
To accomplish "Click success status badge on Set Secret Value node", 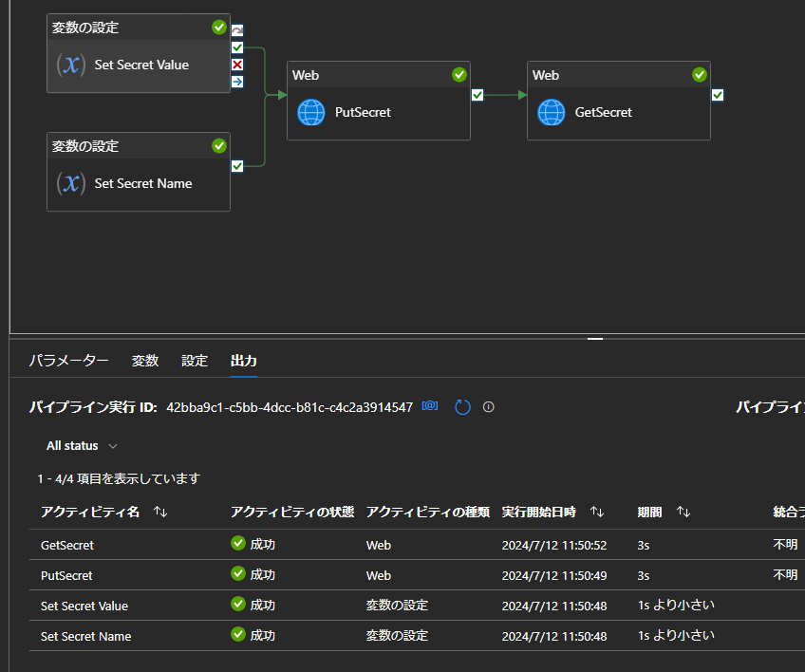I will pyautogui.click(x=219, y=28).
